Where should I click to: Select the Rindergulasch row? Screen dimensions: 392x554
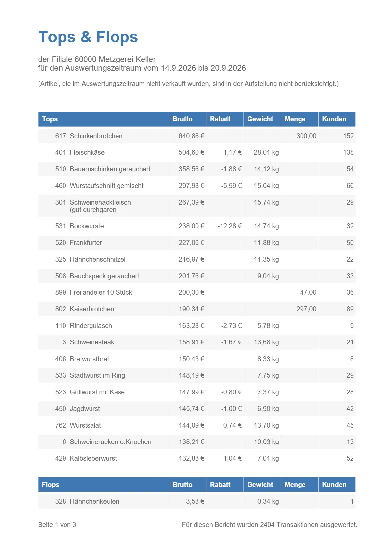pos(197,326)
